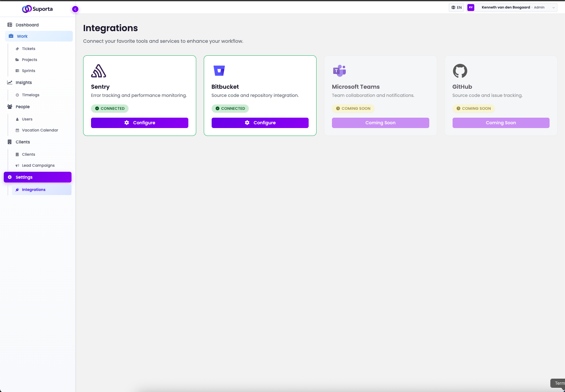Open the user account dropdown arrow
Screen dimensions: 565x392
[x=553, y=8]
